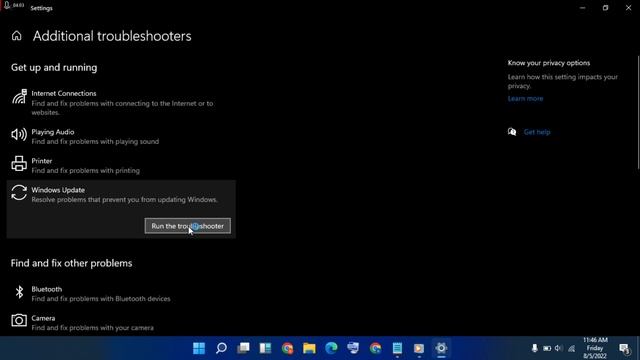640x360 pixels.
Task: Click the battery tray icon
Action: point(547,348)
